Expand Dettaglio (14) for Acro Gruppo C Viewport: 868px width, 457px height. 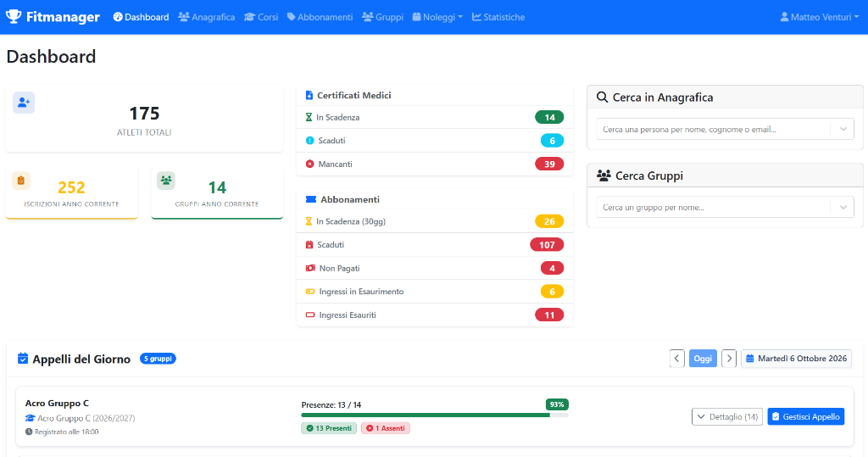coord(726,416)
